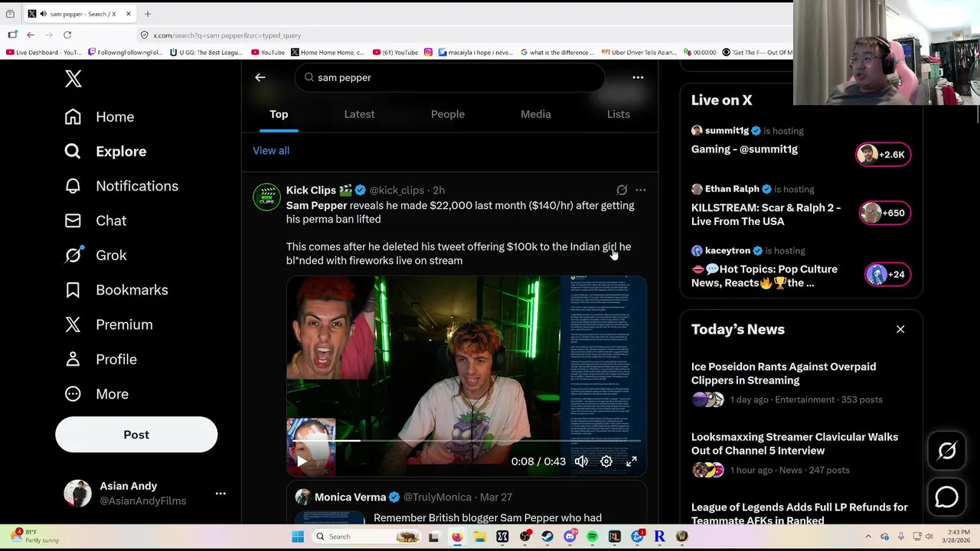
Task: Open Discord from the taskbar
Action: 570,536
